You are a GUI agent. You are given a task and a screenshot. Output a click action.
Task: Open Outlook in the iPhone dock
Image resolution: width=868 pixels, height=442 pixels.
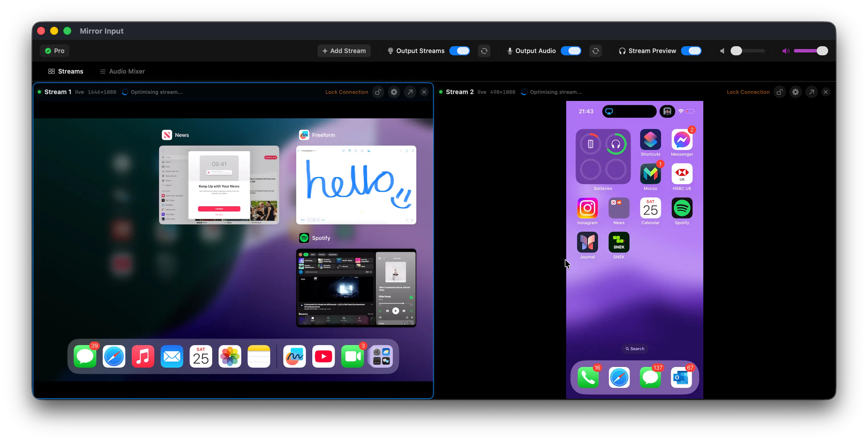pyautogui.click(x=681, y=378)
